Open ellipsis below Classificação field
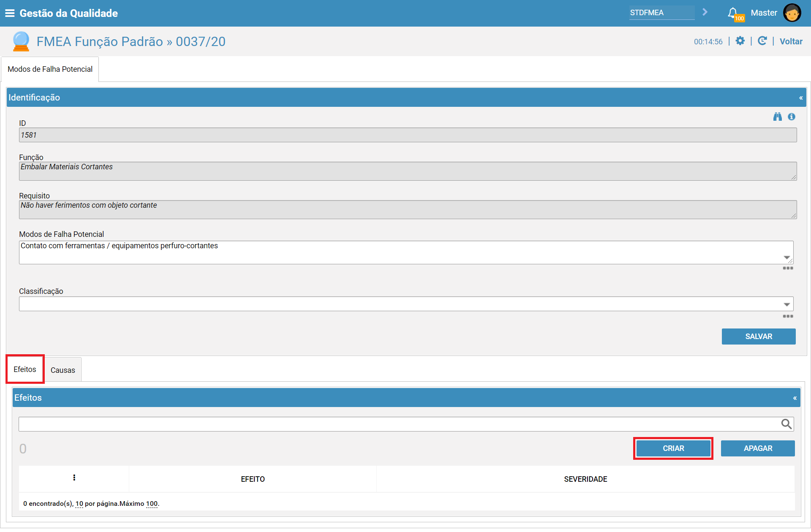This screenshot has width=811, height=532. click(x=788, y=316)
